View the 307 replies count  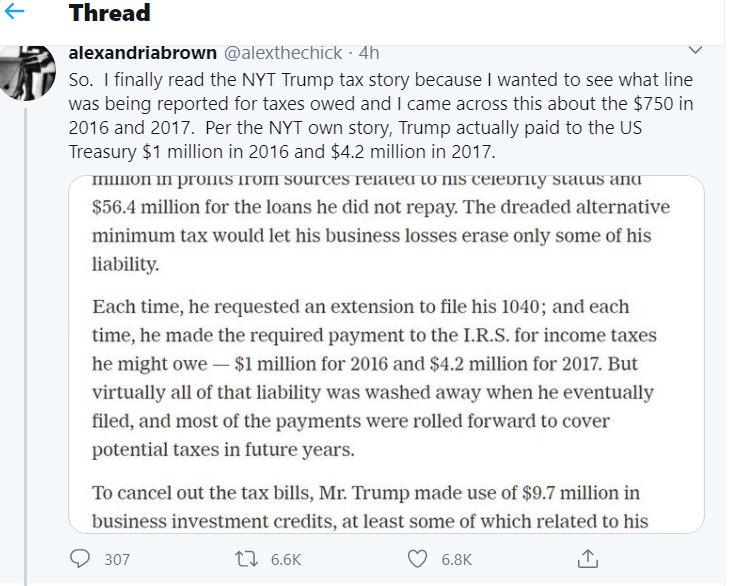(x=117, y=560)
